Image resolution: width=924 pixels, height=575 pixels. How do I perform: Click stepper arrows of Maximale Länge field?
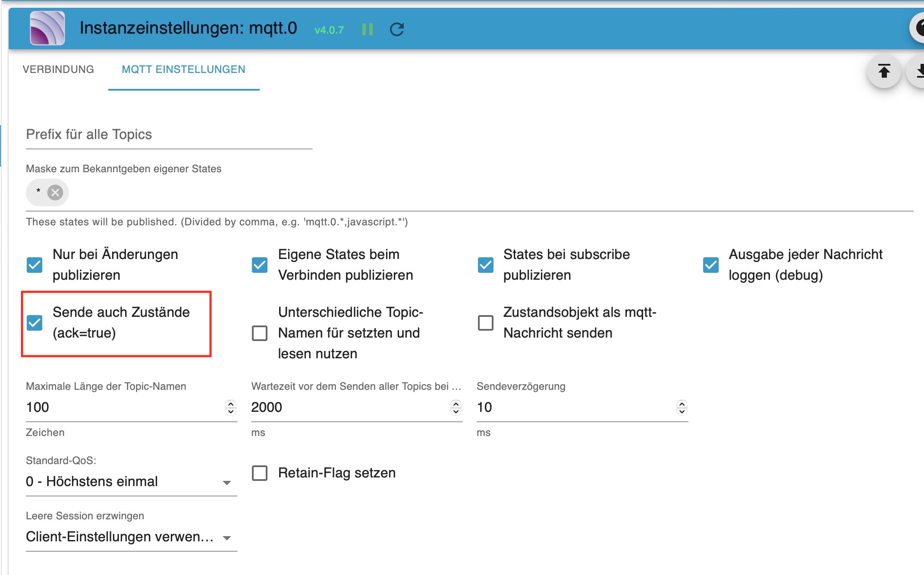(231, 407)
